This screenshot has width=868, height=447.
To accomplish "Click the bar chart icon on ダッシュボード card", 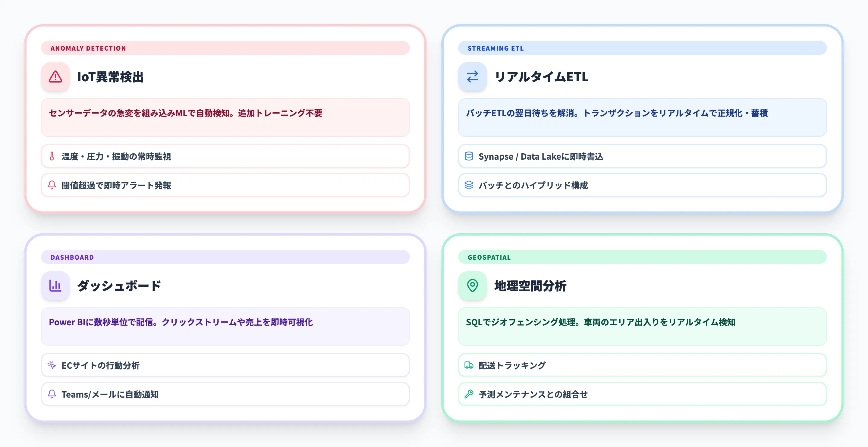I will click(55, 286).
